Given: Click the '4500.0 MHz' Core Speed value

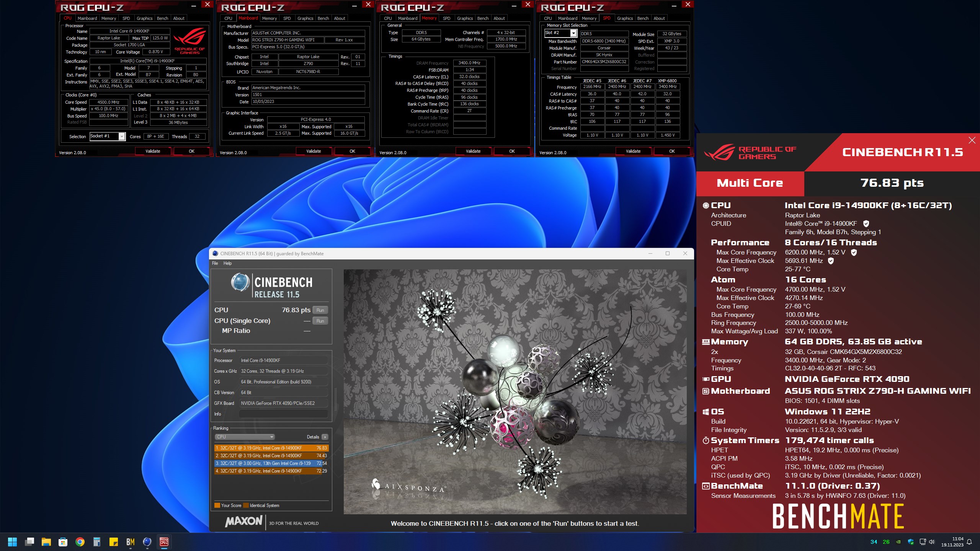Looking at the screenshot, I should pos(108,102).
